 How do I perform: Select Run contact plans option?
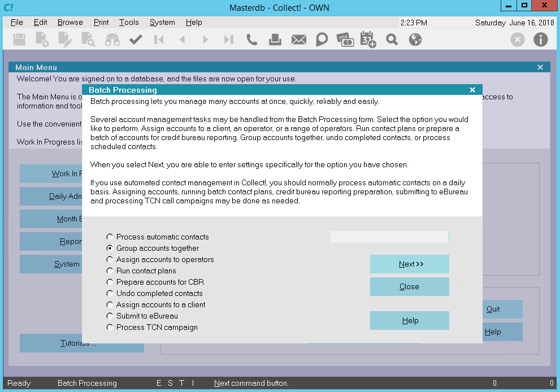click(141, 271)
